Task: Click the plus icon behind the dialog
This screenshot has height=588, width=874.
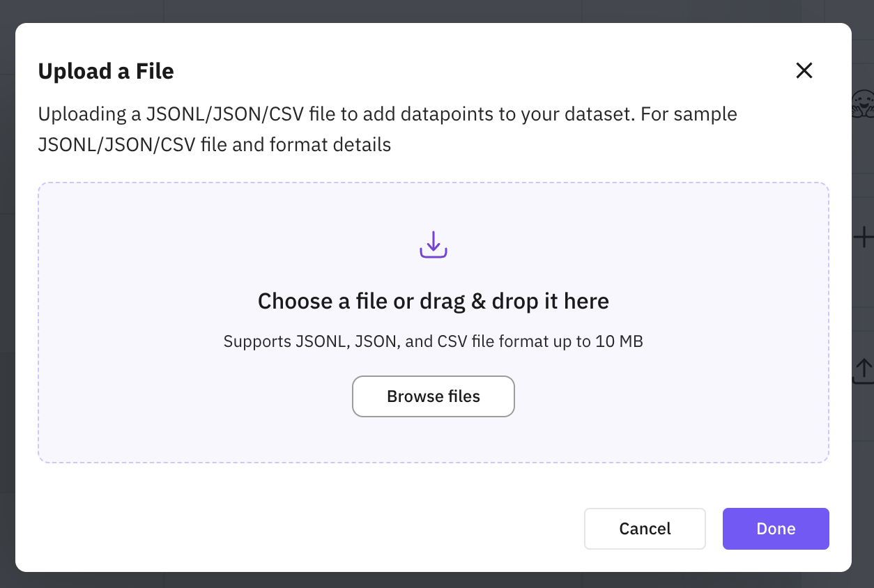Action: [864, 238]
